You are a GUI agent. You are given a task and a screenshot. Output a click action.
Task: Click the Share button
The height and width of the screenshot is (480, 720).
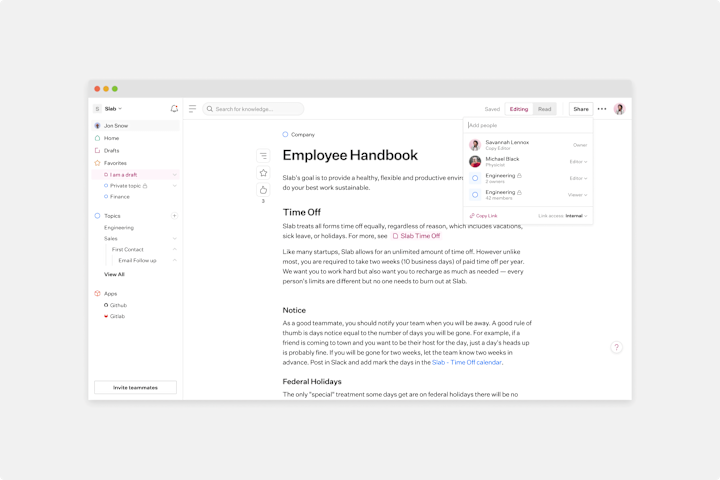581,109
